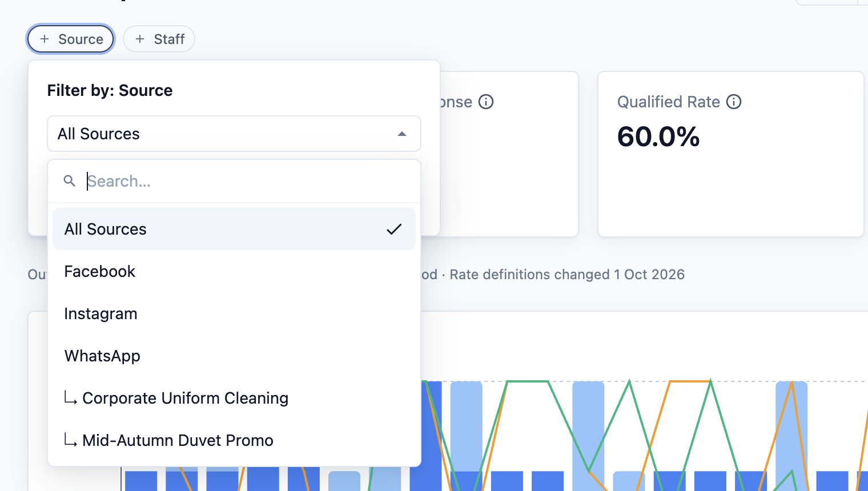Select the All Sources option
The width and height of the screenshot is (868, 491).
(x=234, y=229)
